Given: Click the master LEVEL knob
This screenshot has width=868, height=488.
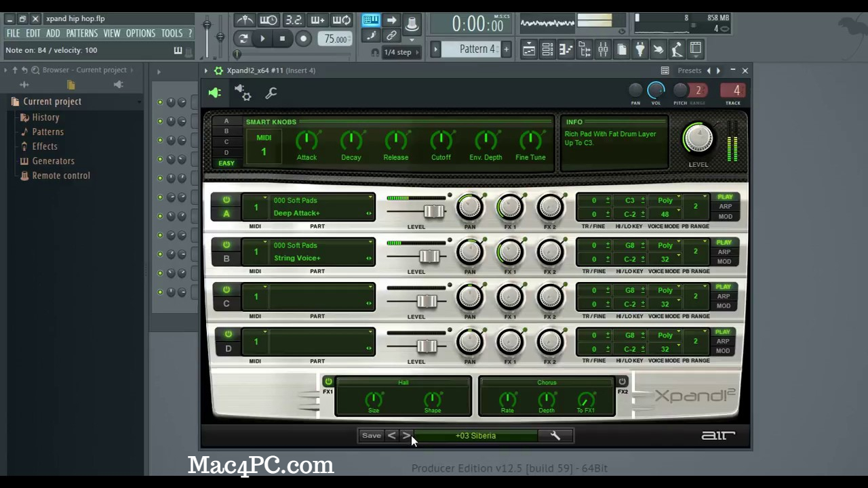Looking at the screenshot, I should point(698,138).
